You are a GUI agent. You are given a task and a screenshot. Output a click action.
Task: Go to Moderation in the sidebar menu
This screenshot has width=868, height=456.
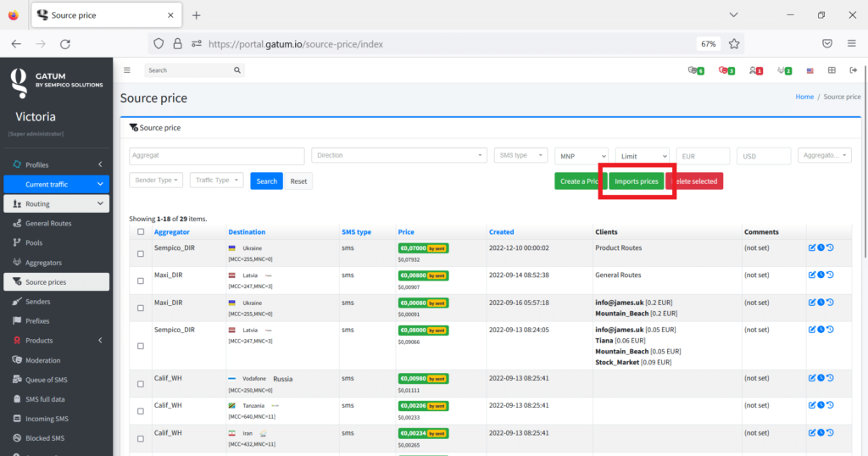[42, 360]
